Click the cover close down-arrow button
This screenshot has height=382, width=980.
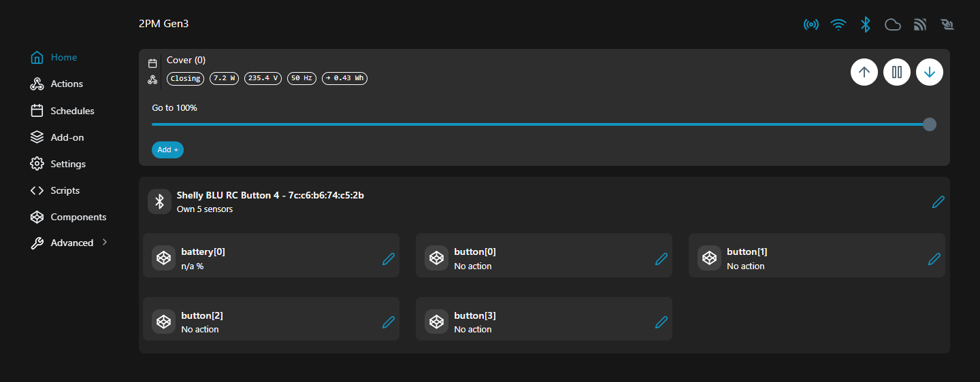[929, 72]
